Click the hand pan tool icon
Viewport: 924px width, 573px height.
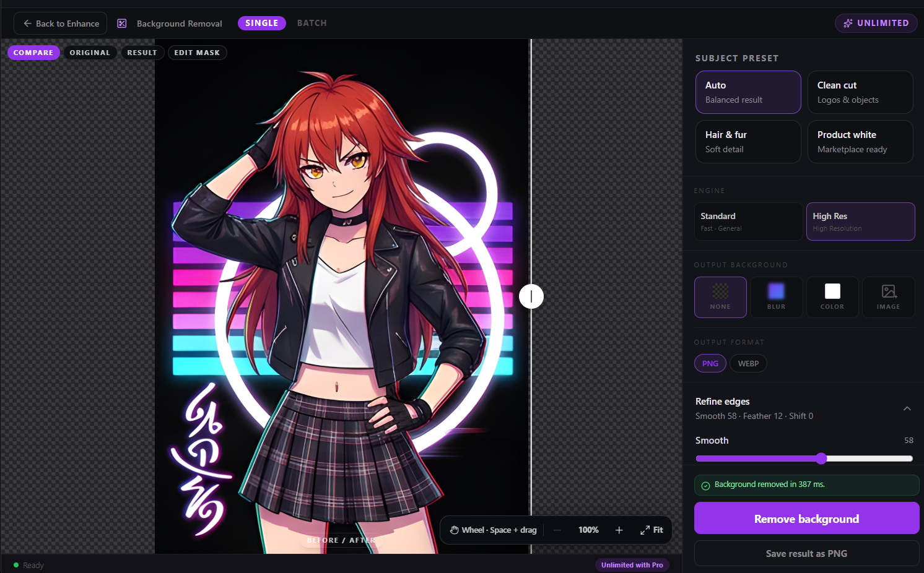click(455, 530)
